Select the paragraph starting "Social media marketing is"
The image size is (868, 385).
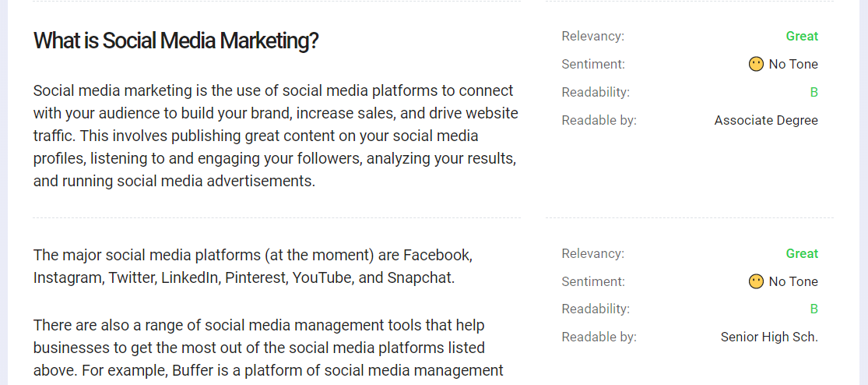276,136
